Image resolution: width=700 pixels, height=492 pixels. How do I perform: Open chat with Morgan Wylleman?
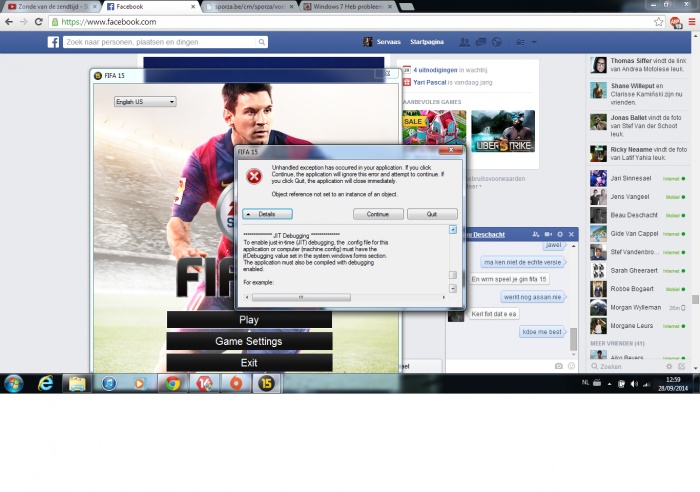(638, 308)
